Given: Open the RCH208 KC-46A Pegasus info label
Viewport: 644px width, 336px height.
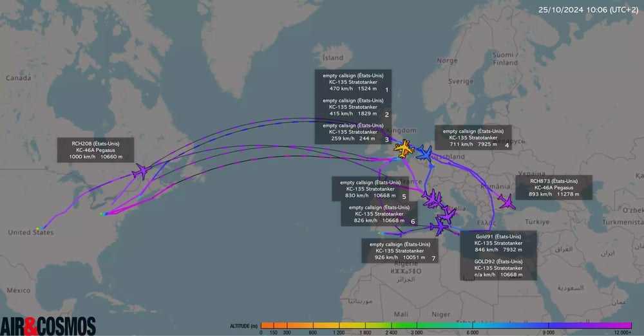Looking at the screenshot, I should point(95,150).
